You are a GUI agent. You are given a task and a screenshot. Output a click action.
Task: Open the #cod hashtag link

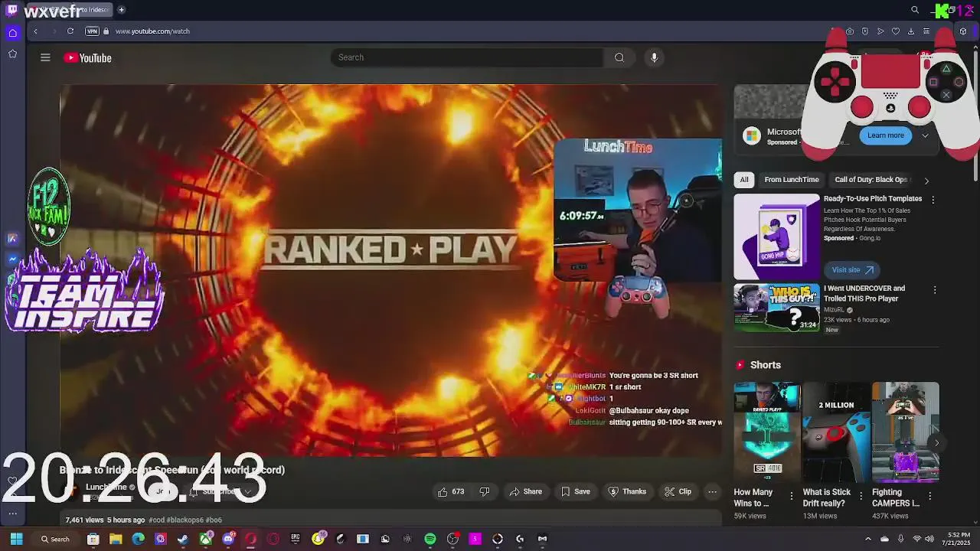tap(157, 520)
